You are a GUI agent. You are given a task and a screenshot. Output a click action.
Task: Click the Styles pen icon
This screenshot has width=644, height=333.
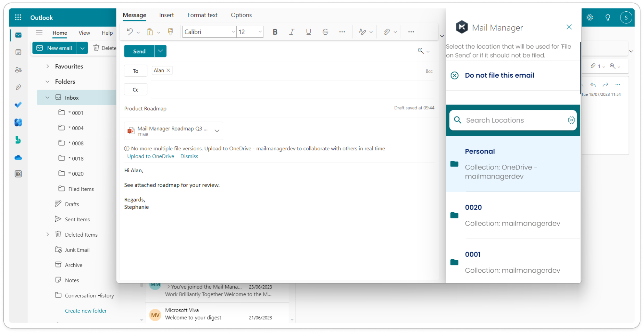tap(363, 32)
